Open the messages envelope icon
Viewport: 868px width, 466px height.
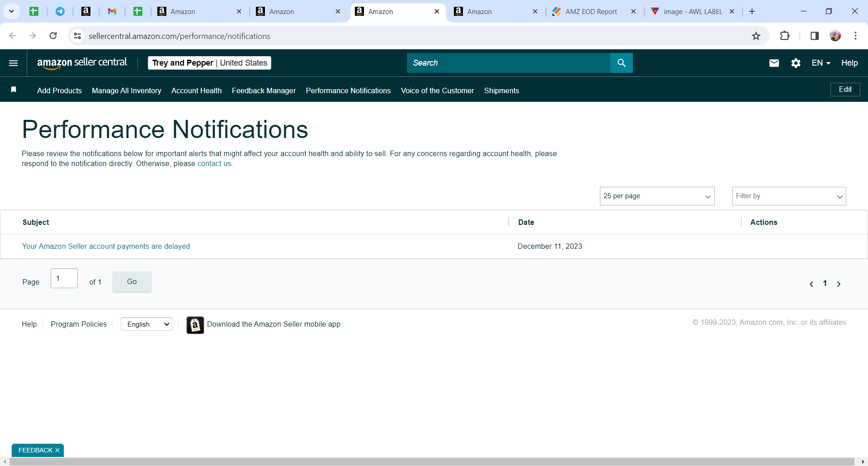point(774,63)
